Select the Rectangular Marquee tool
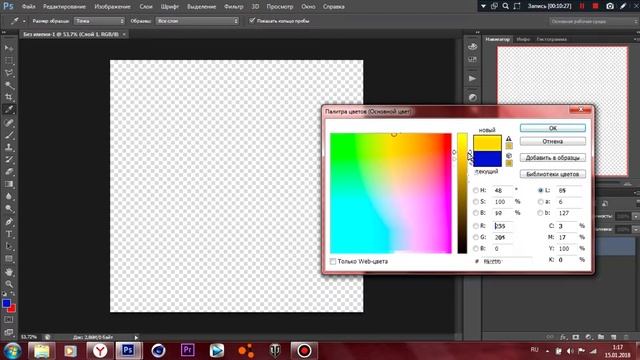The width and height of the screenshot is (640, 360). (9, 60)
